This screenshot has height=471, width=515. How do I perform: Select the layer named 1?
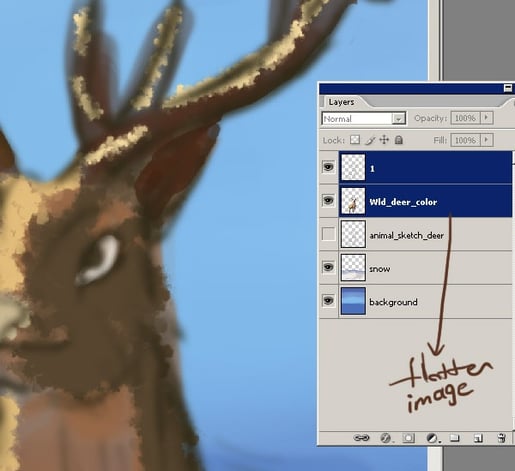pos(372,169)
